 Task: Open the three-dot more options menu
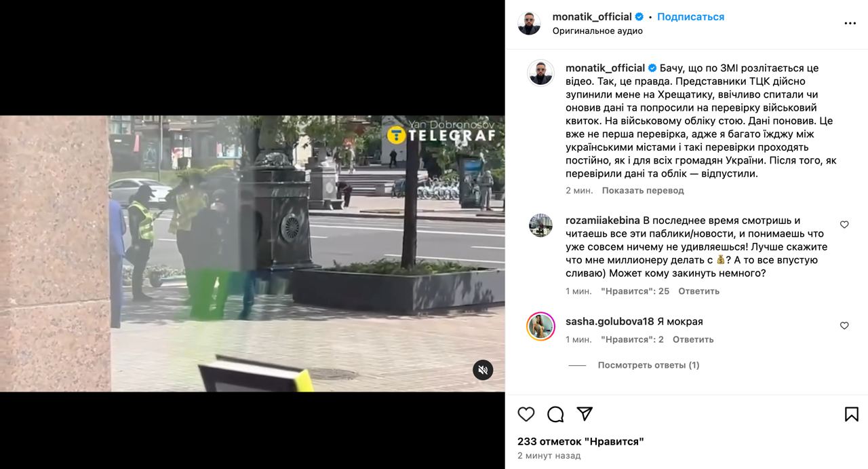point(850,23)
